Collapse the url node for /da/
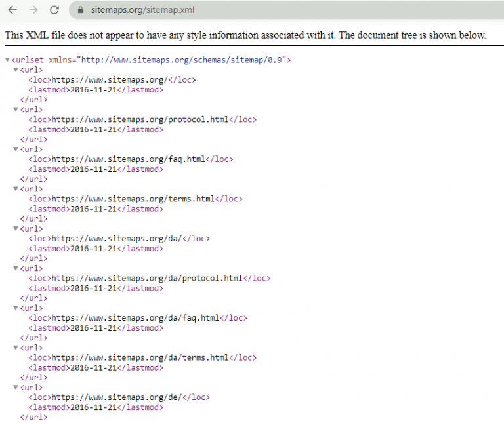The height and width of the screenshot is (423, 504). (16, 228)
